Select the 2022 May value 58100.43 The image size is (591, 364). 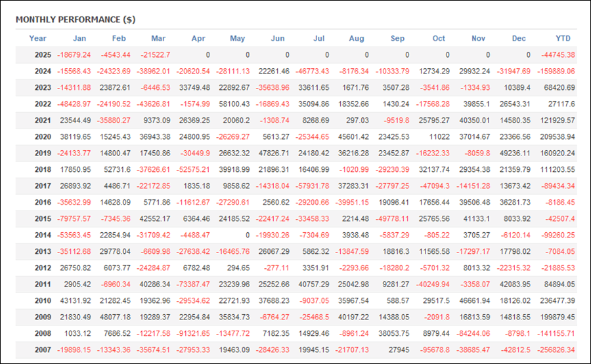234,104
